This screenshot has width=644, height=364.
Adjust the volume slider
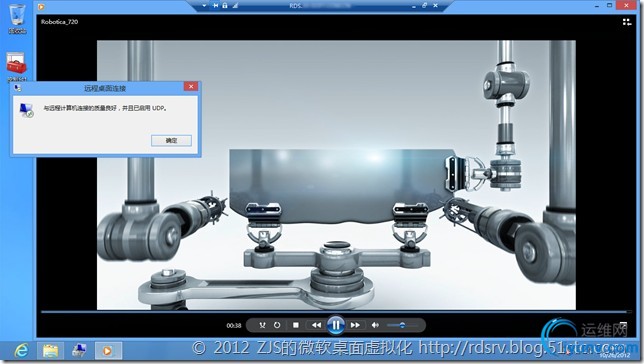pos(402,325)
